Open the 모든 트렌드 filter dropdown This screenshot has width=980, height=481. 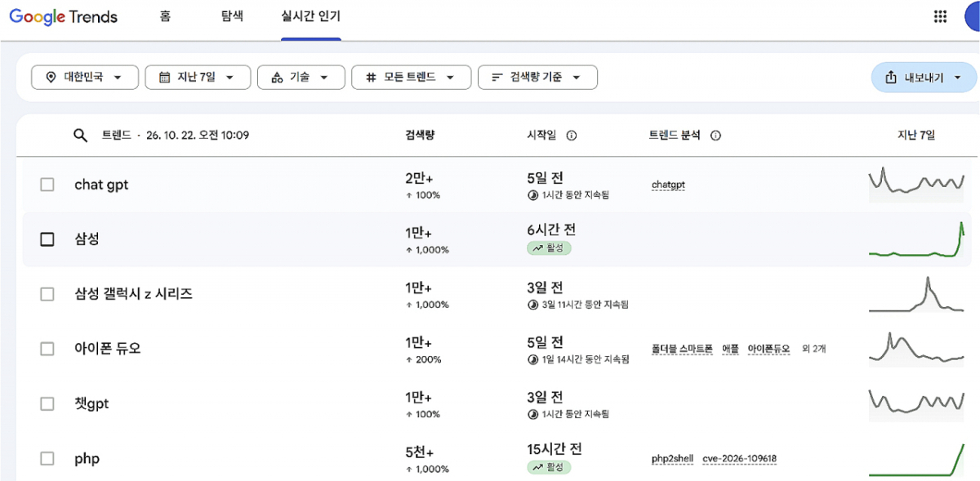pos(411,77)
